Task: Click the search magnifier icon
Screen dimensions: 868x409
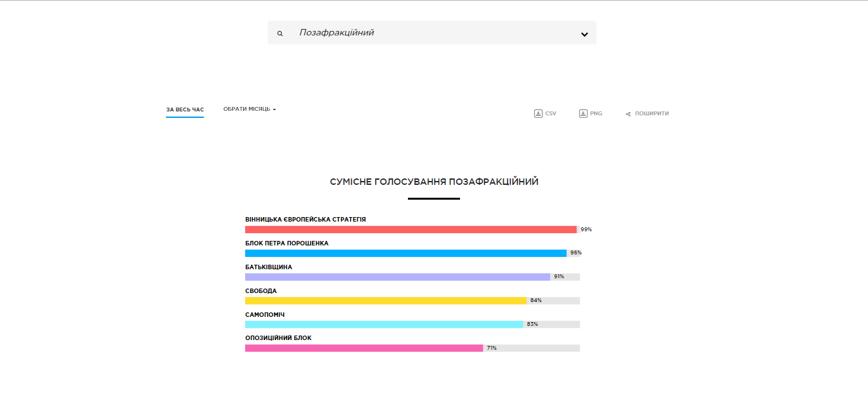Action: click(x=280, y=33)
